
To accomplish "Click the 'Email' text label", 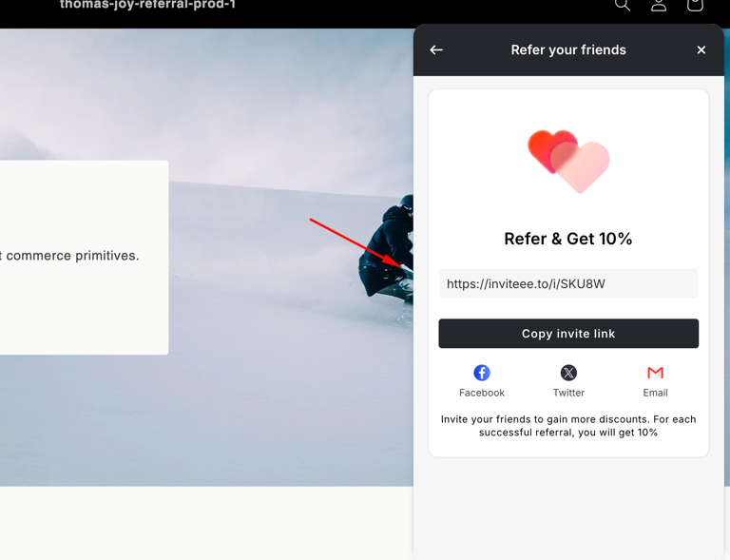I will [655, 393].
